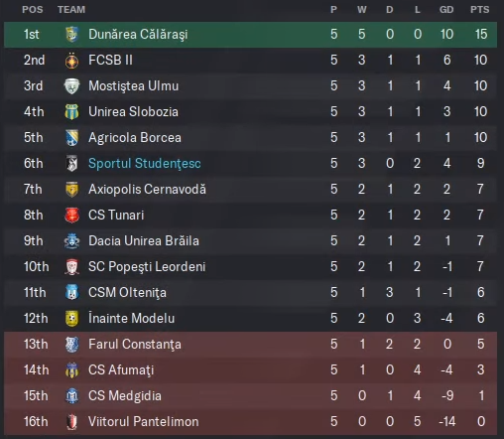Viewport: 504px width, 439px height.
Task: Click the POS column header
Action: (x=33, y=10)
